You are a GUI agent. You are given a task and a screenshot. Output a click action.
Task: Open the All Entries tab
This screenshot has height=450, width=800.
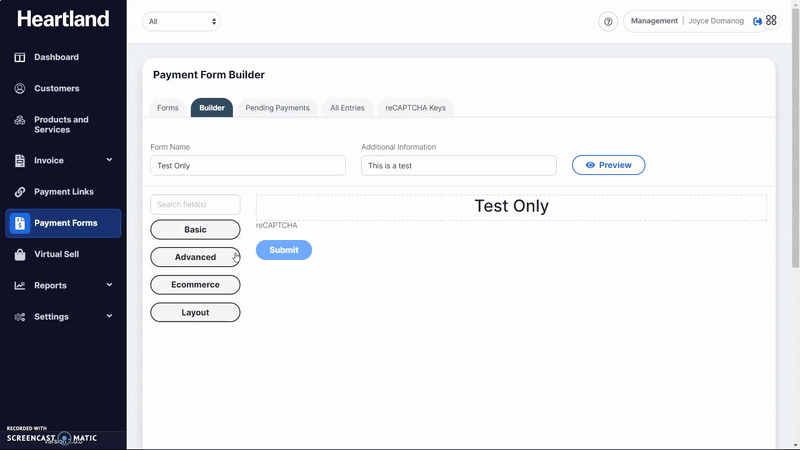347,108
